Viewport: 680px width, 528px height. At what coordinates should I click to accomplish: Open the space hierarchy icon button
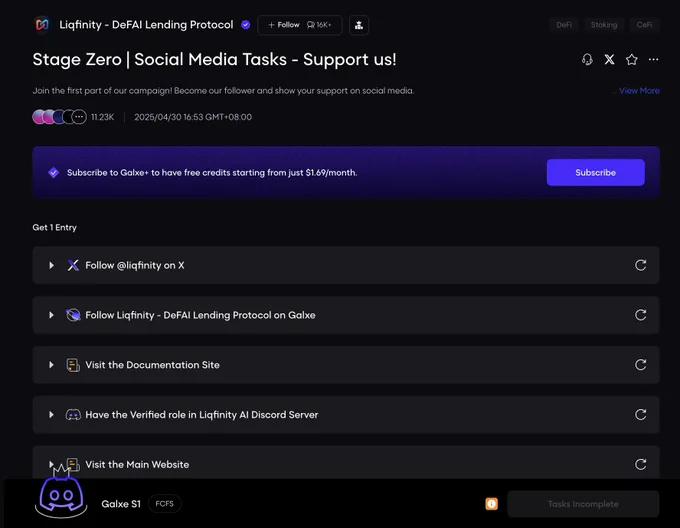click(359, 25)
